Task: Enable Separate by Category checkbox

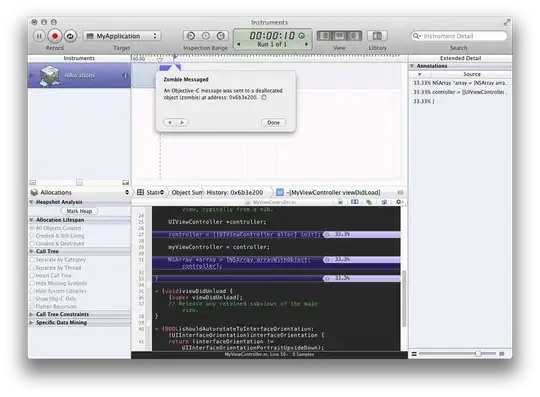Action: point(32,260)
